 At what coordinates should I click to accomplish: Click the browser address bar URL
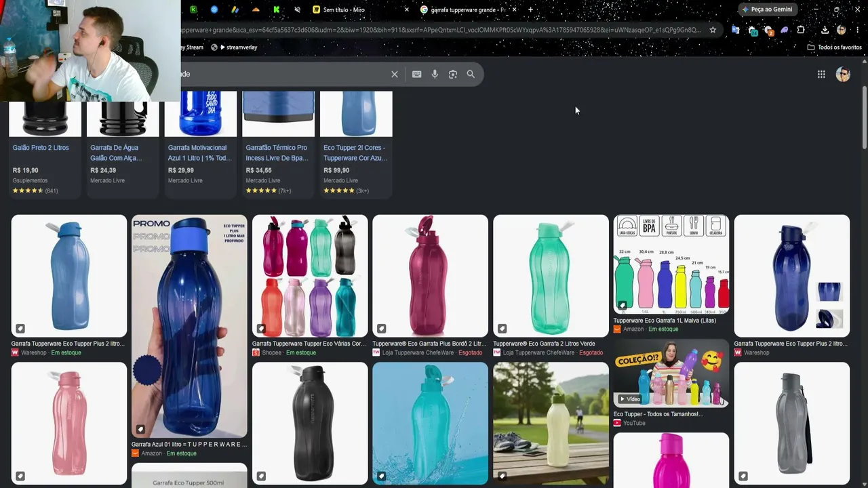click(x=441, y=30)
